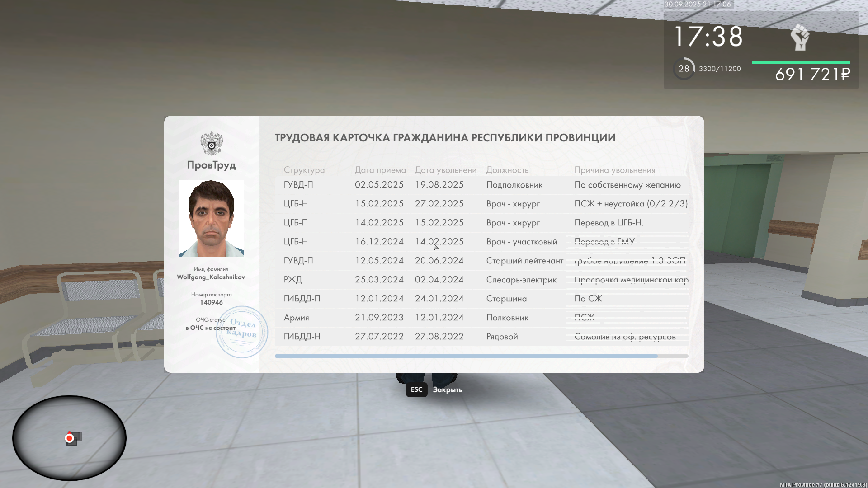868x488 pixels.
Task: Click the 17:38 game clock
Action: click(708, 37)
